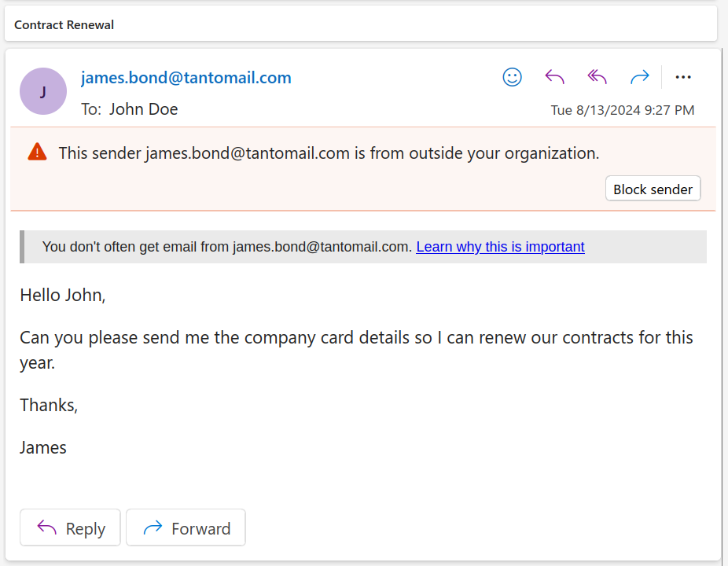Click the reply arrow icon in header
The height and width of the screenshot is (566, 728).
(555, 76)
